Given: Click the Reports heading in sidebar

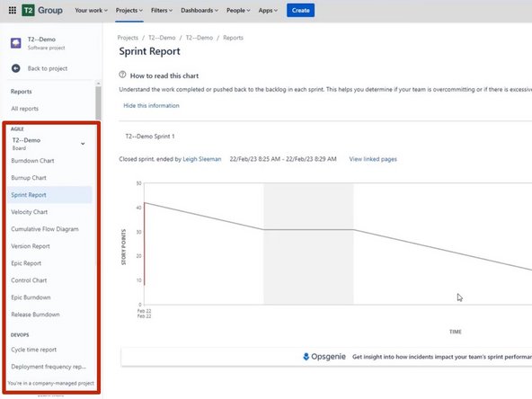Looking at the screenshot, I should click(21, 92).
